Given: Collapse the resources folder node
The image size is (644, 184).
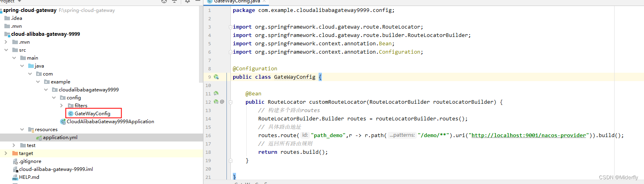Looking at the screenshot, I should pos(22,130).
